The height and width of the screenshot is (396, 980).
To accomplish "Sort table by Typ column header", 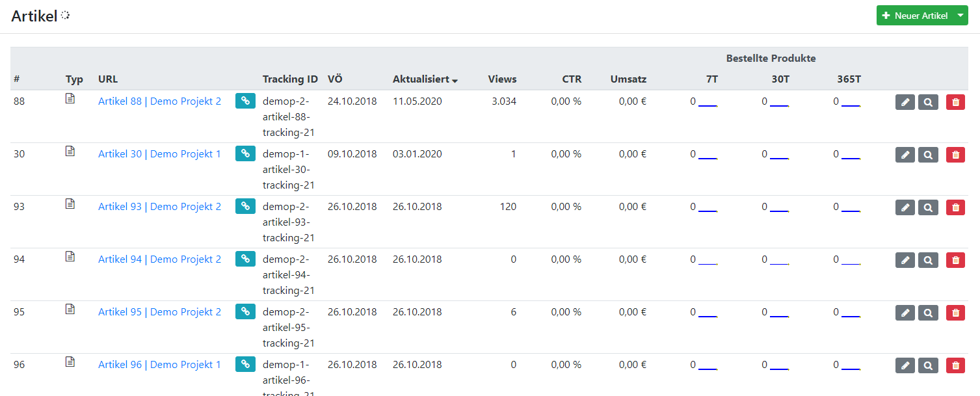I will (74, 79).
